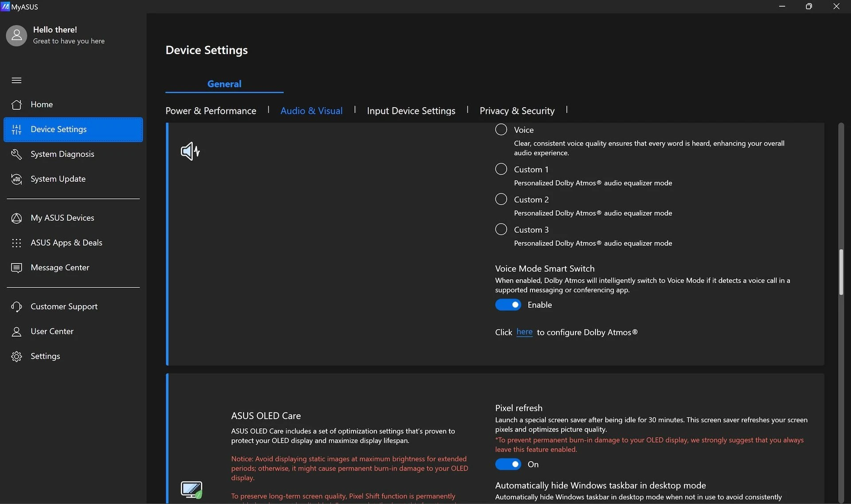851x504 pixels.
Task: Click the 'Device Settings' page title
Action: pyautogui.click(x=207, y=50)
